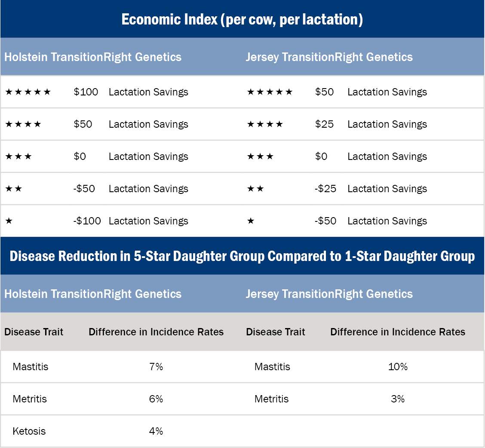Click the Jersey -$50 savings value
Screen dimensions: 485x448
pos(325,221)
